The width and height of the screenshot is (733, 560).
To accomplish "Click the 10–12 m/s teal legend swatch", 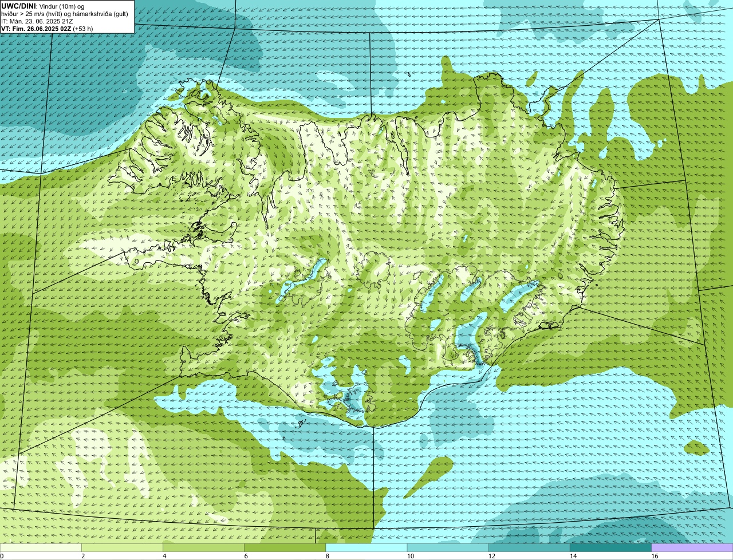I will [x=448, y=548].
